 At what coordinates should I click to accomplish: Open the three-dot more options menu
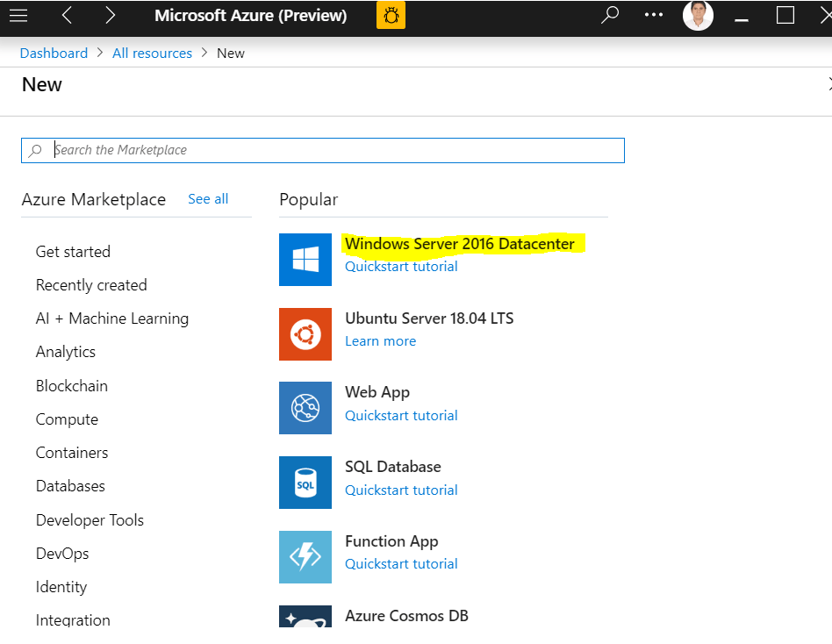(654, 15)
